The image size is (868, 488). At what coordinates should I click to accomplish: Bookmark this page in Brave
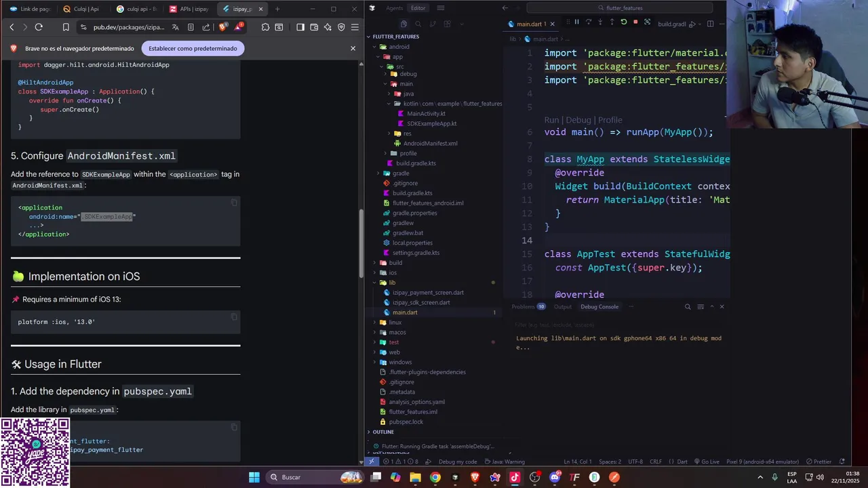tap(66, 27)
